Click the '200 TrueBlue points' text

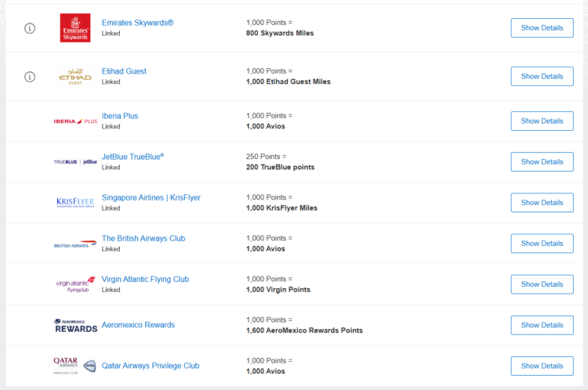(x=280, y=167)
